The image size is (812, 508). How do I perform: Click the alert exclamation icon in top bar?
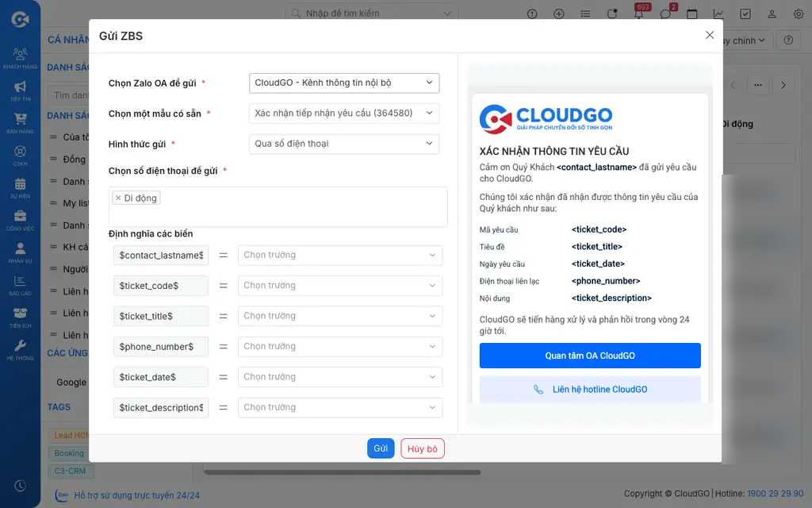532,14
